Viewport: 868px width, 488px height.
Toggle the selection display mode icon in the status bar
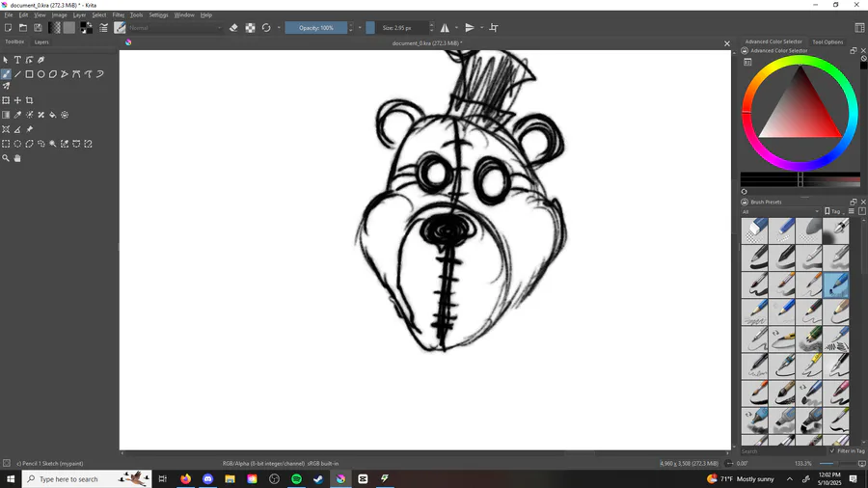tap(7, 463)
